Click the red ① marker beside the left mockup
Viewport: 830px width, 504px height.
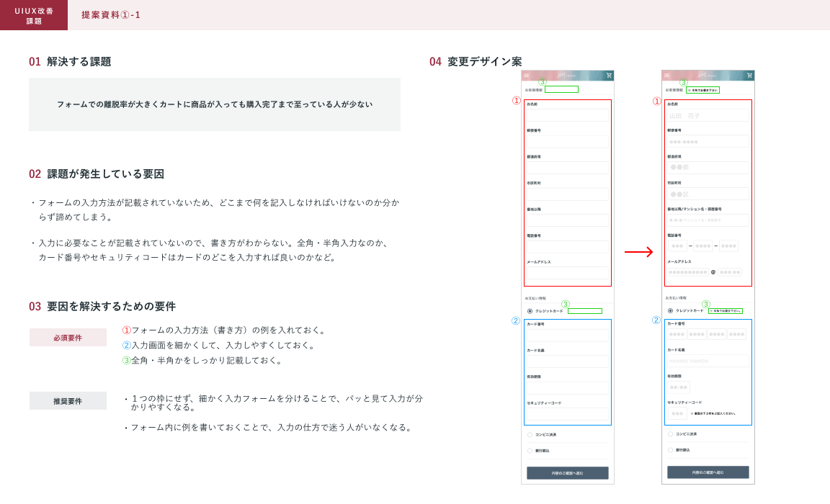click(x=516, y=102)
